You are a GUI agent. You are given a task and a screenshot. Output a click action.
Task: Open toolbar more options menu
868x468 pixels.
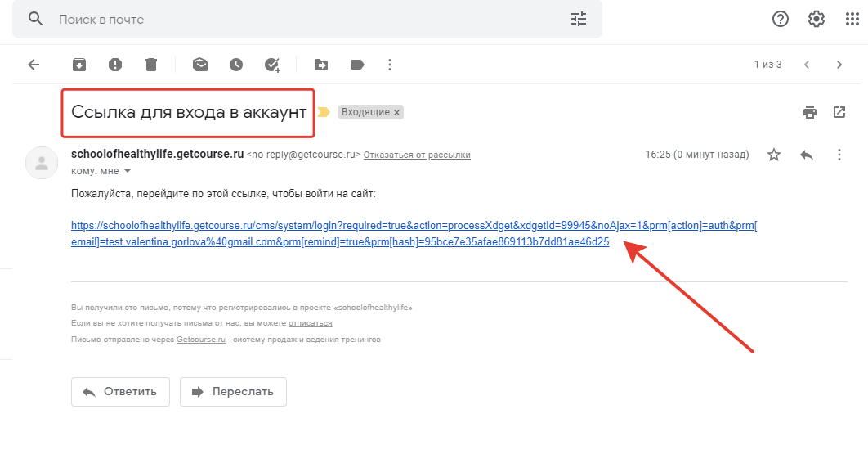[390, 65]
